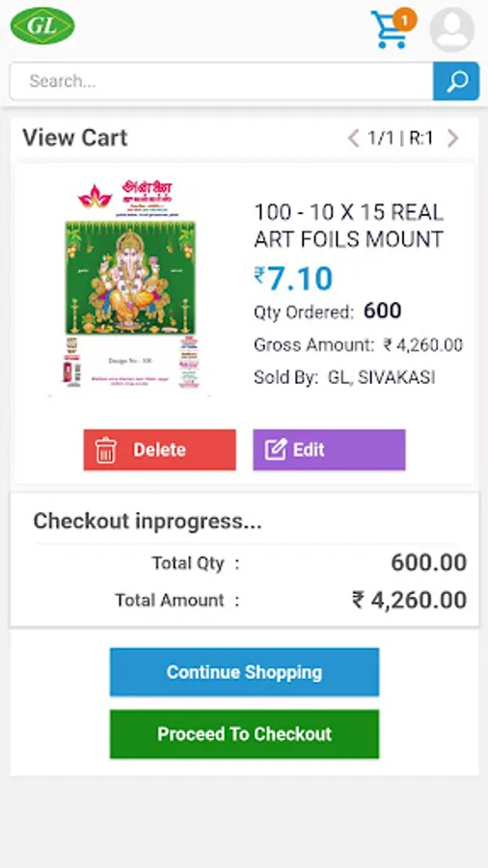Tap the orange cart count badge
Viewport: 488px width, 868px height.
404,21
